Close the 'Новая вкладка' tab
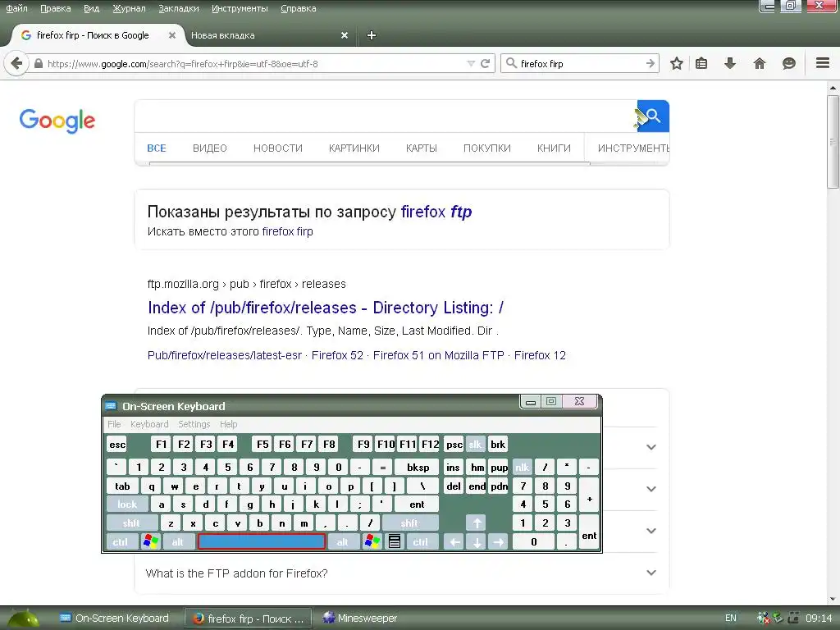Viewport: 840px width, 630px height. click(345, 35)
